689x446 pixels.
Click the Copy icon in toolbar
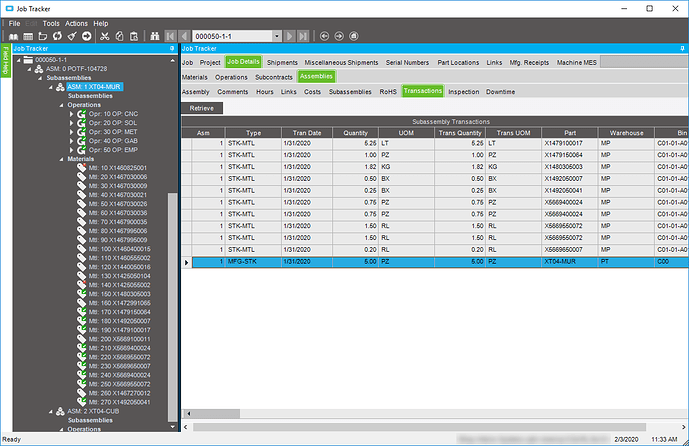tap(119, 36)
